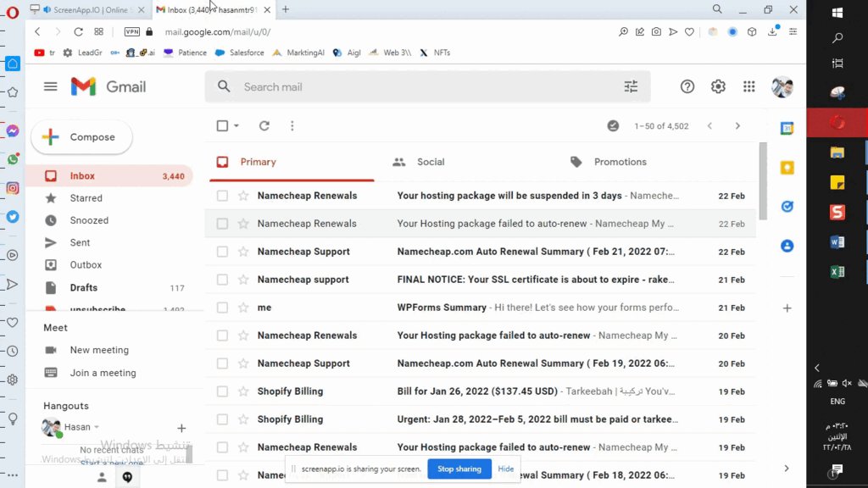Show search options filter icon
The height and width of the screenshot is (488, 868).
(631, 86)
